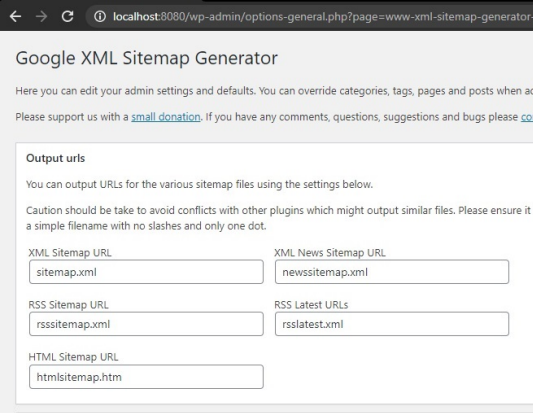
Task: Edit the HTML Sitemap URL field
Action: click(146, 377)
